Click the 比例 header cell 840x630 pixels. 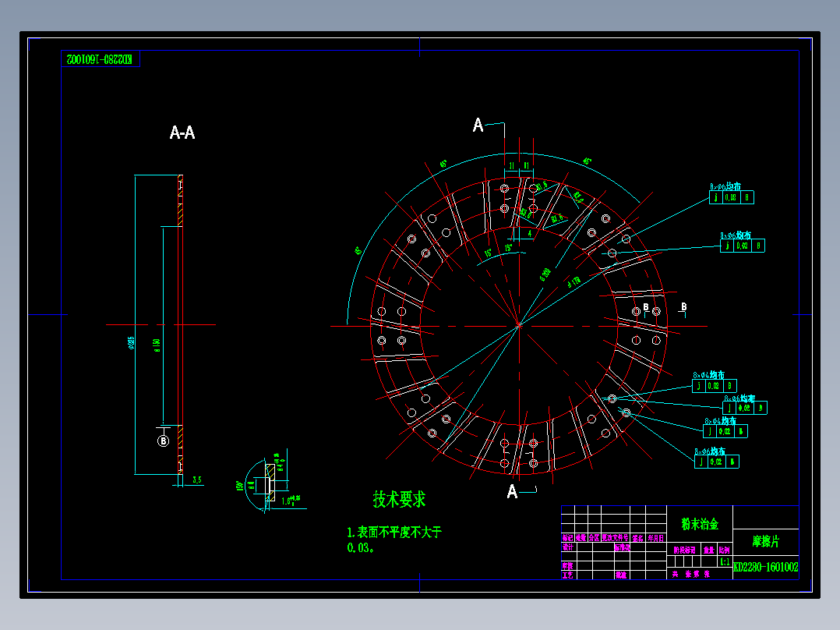pos(725,550)
